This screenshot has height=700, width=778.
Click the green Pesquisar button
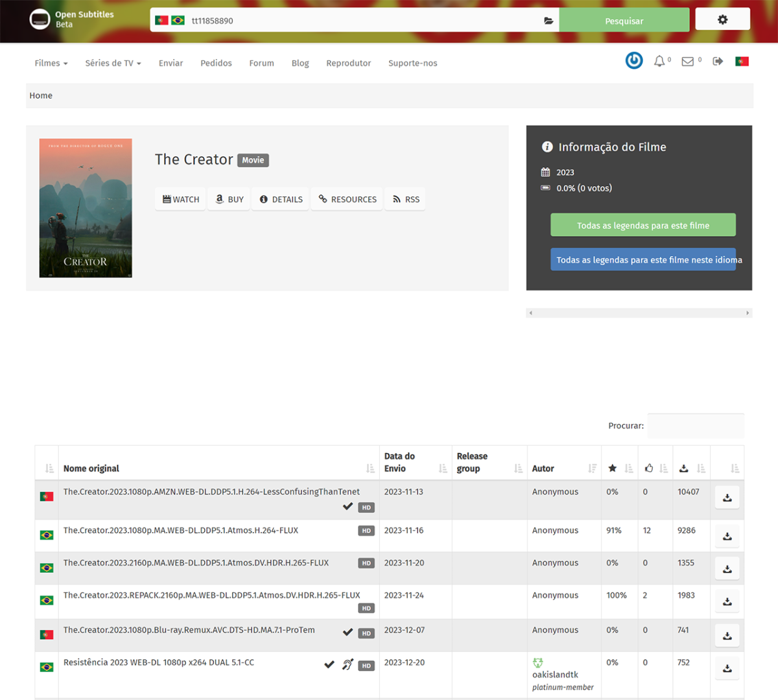point(624,21)
